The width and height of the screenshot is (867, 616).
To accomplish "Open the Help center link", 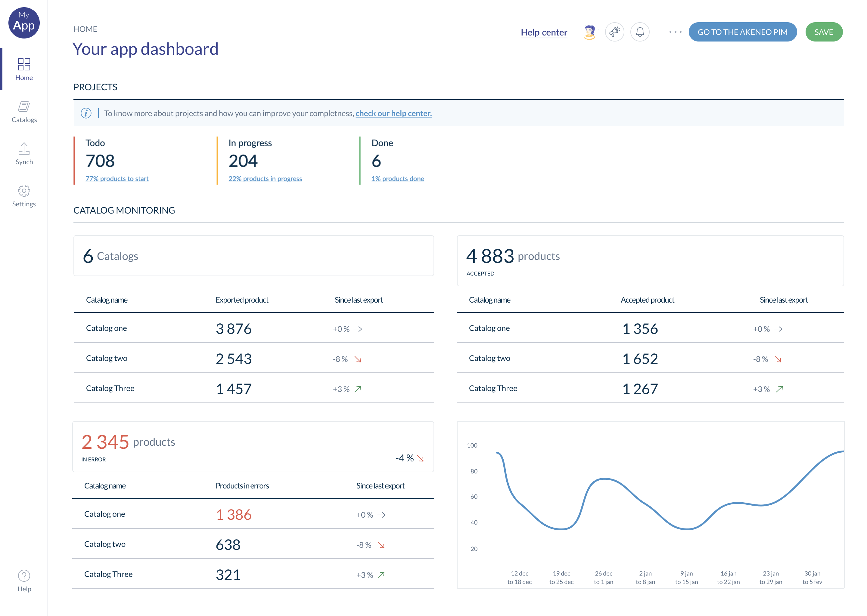I will point(544,32).
